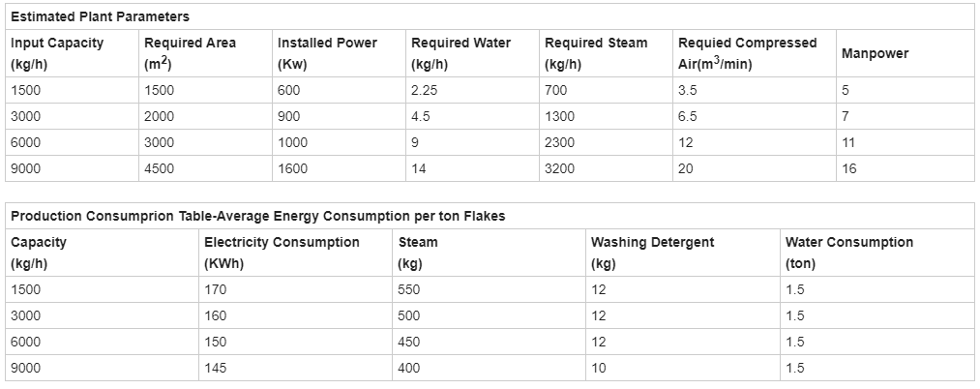
Task: Click the Required Water column header
Action: pos(472,53)
